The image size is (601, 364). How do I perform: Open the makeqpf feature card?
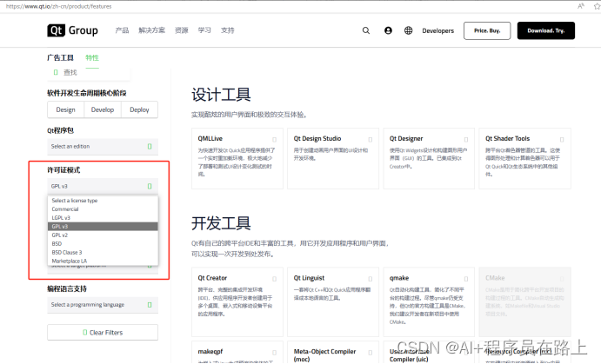tap(237, 353)
